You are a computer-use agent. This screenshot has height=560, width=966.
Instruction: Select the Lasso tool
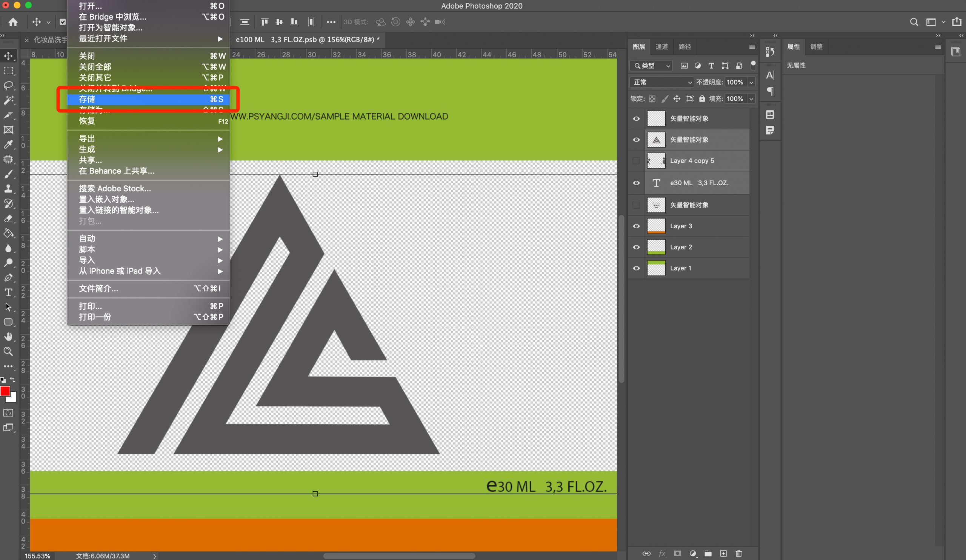point(8,85)
